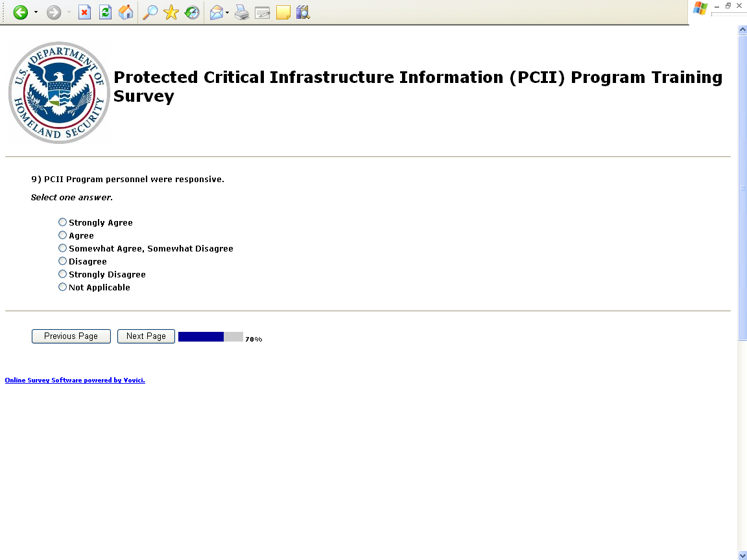Select the Disagree radio button
Image resolution: width=747 pixels, height=560 pixels.
pos(62,261)
